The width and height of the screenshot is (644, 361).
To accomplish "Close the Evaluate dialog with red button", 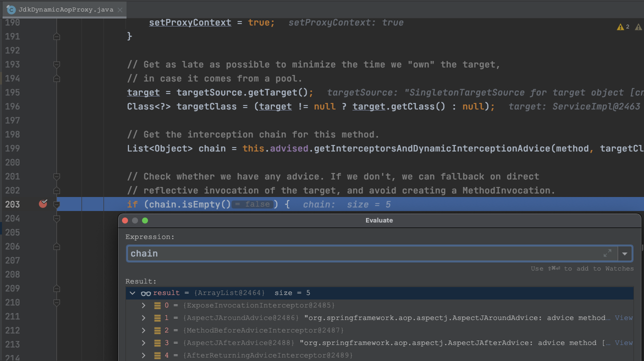I will [125, 220].
